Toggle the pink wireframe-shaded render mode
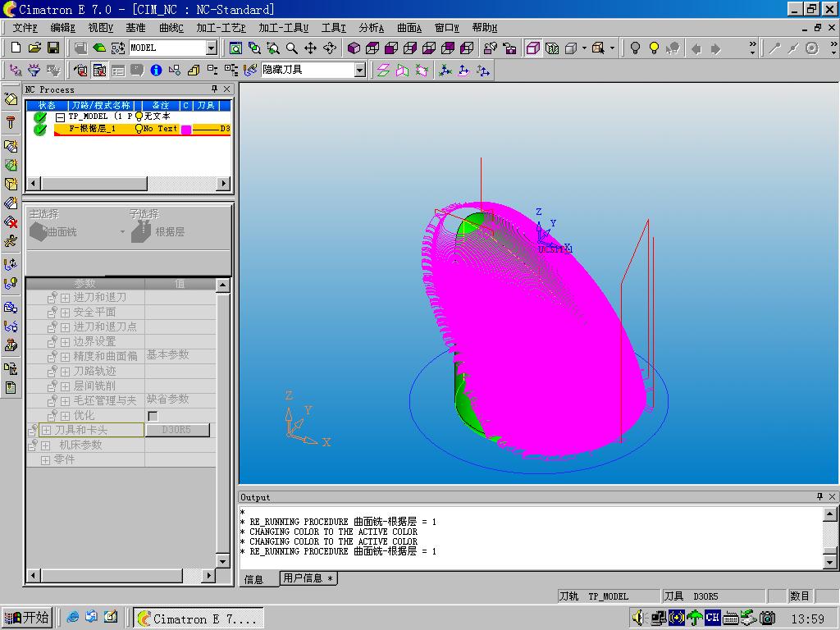 pyautogui.click(x=532, y=48)
